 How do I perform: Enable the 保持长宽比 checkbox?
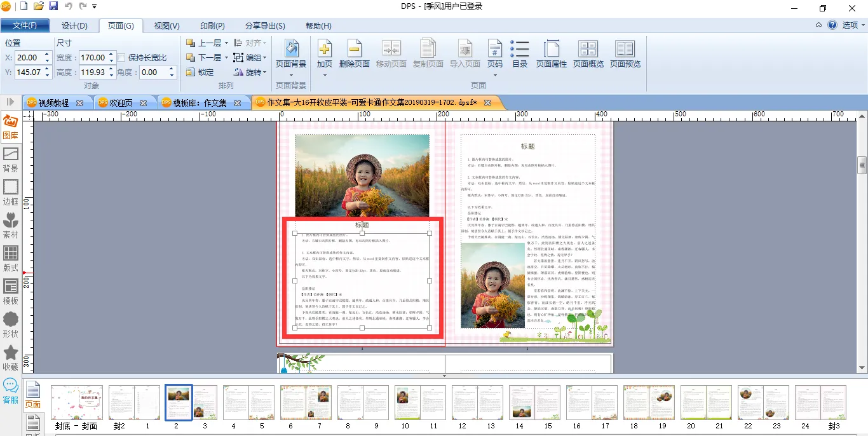pyautogui.click(x=121, y=58)
